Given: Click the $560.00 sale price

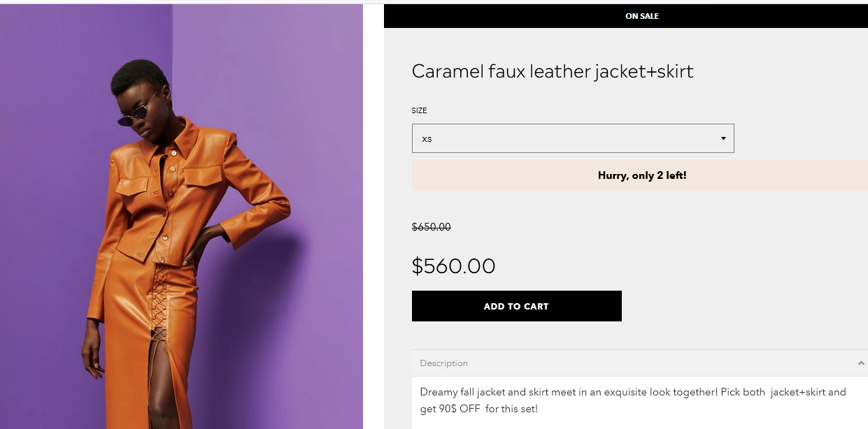Looking at the screenshot, I should (x=453, y=266).
